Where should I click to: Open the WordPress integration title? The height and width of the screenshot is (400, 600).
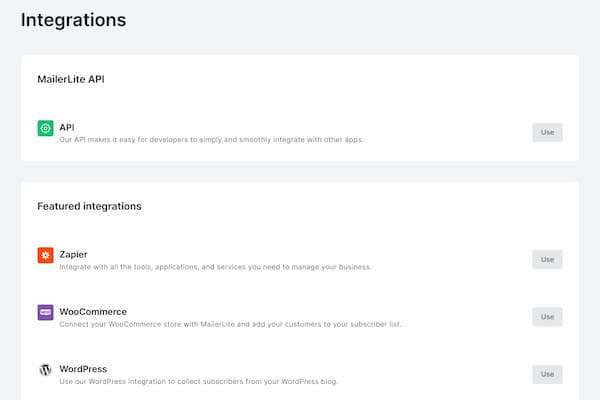coord(83,369)
